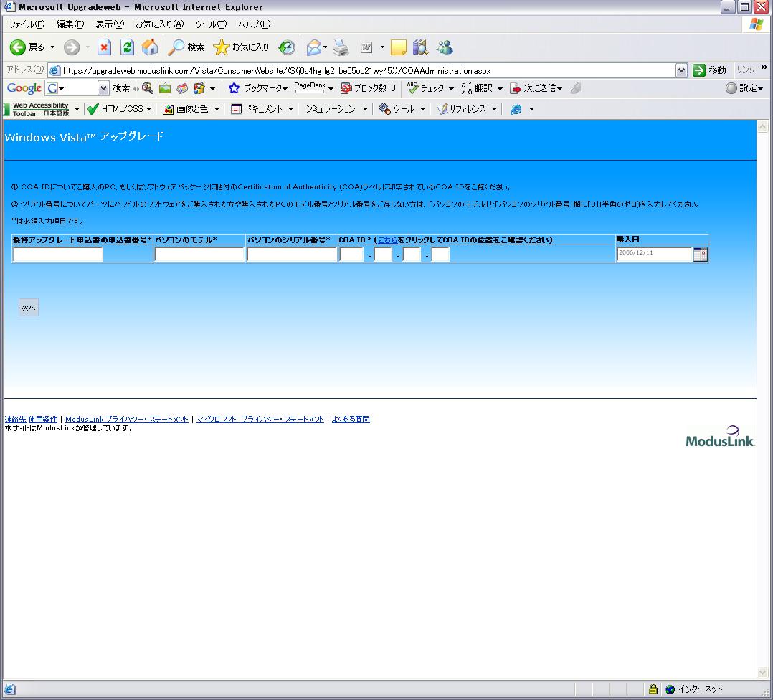This screenshot has width=773, height=700.
Task: Click the page scroll-down arrow
Action: [x=762, y=673]
